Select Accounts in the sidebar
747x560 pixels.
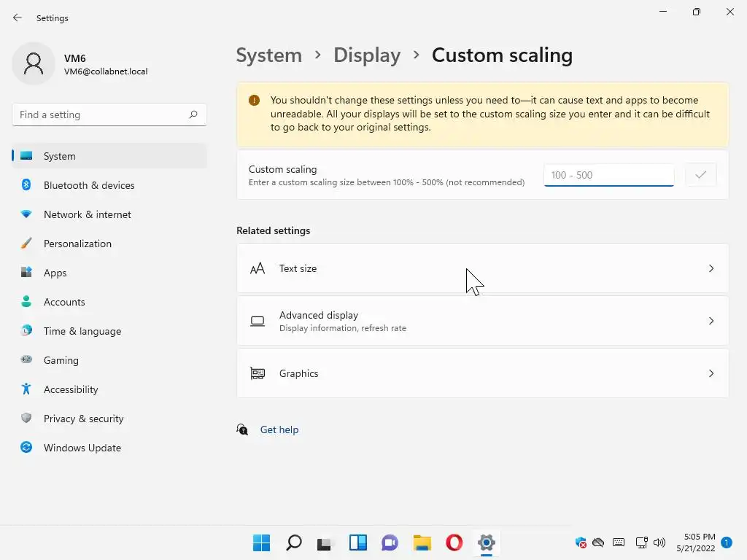point(64,302)
